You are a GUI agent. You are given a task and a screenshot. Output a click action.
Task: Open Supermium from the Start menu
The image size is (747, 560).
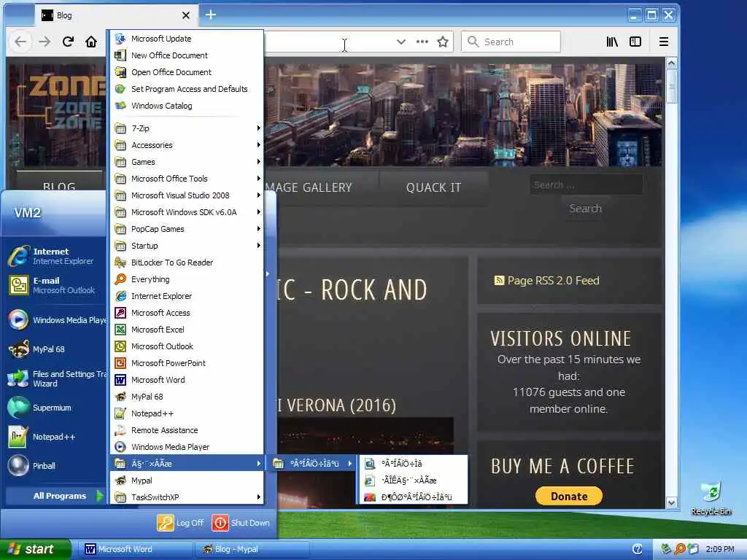(x=55, y=408)
